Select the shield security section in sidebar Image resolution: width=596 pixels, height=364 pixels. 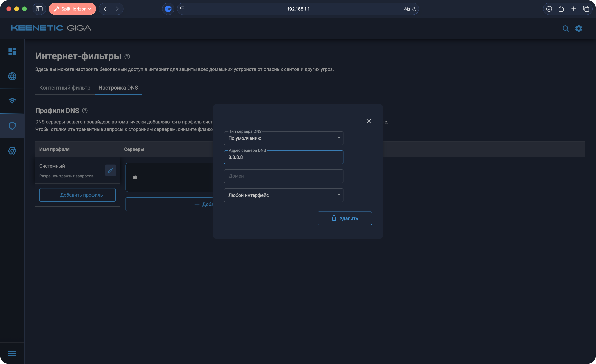tap(12, 126)
